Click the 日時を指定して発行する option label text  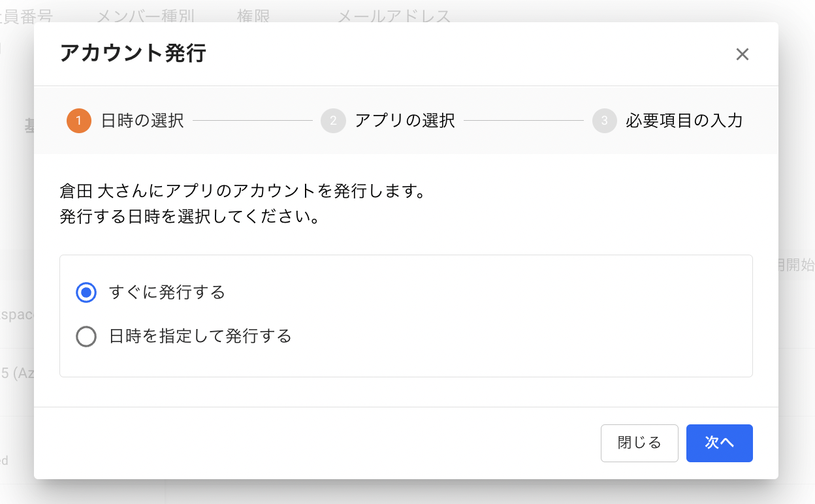tap(200, 337)
